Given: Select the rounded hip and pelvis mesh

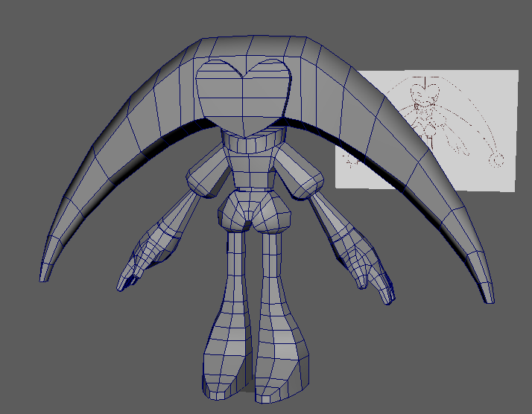Looking at the screenshot, I should [254, 212].
